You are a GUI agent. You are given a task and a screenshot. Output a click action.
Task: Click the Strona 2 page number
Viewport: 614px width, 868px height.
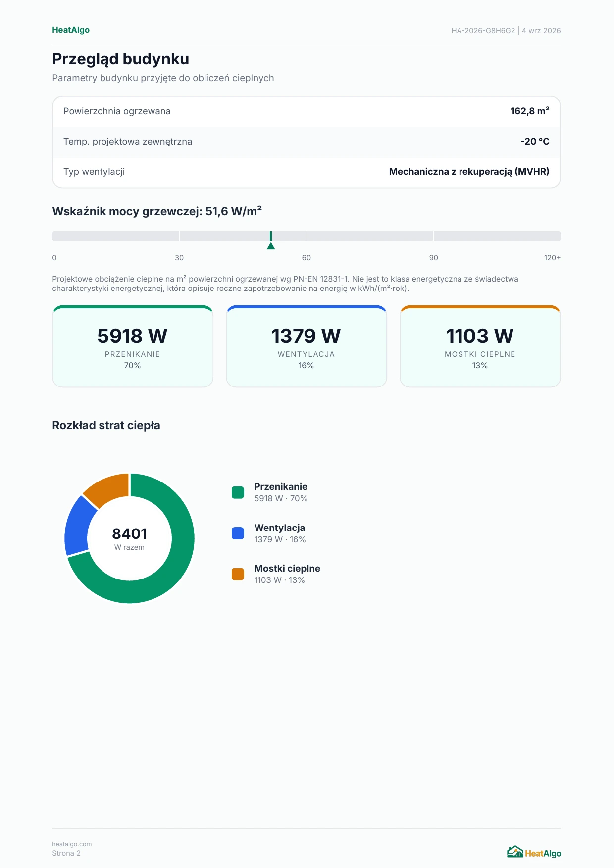pyautogui.click(x=66, y=853)
